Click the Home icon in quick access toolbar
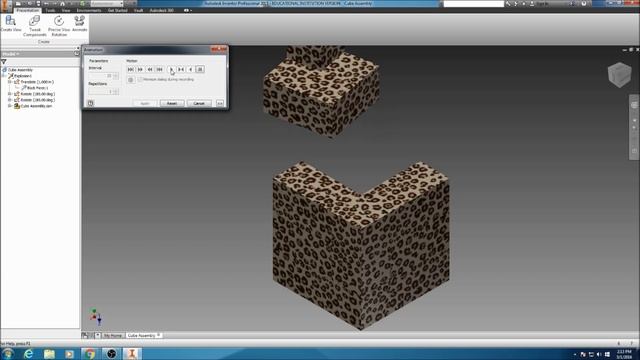The height and width of the screenshot is (360, 640). click(62, 4)
